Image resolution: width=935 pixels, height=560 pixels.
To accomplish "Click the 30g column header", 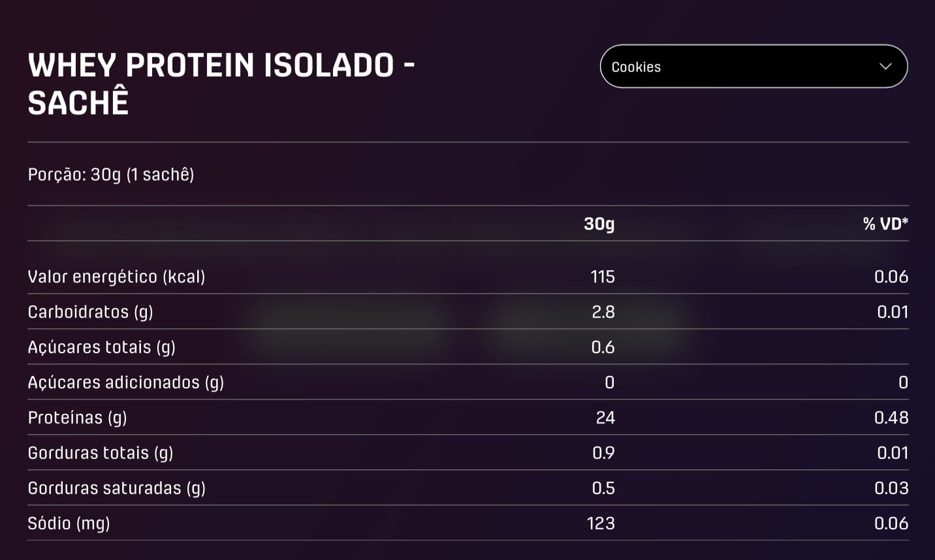I will pos(599,224).
